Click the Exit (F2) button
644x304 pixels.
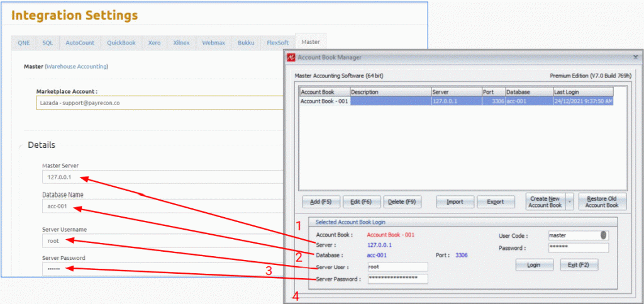tap(579, 265)
